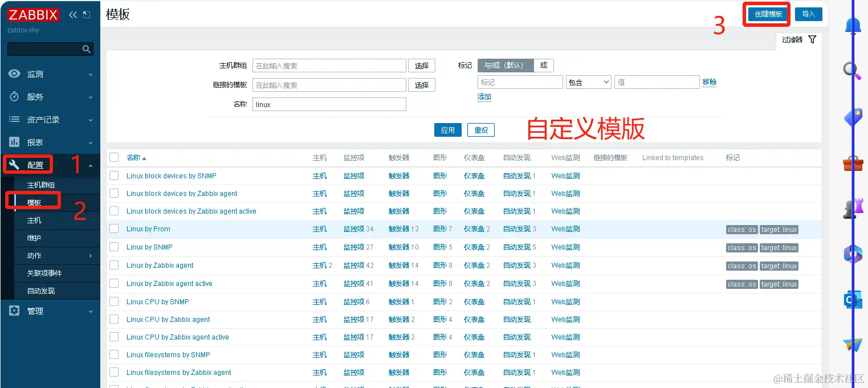Screen dimensions: 868x388
Task: Click the 添加 tag link
Action: (484, 97)
